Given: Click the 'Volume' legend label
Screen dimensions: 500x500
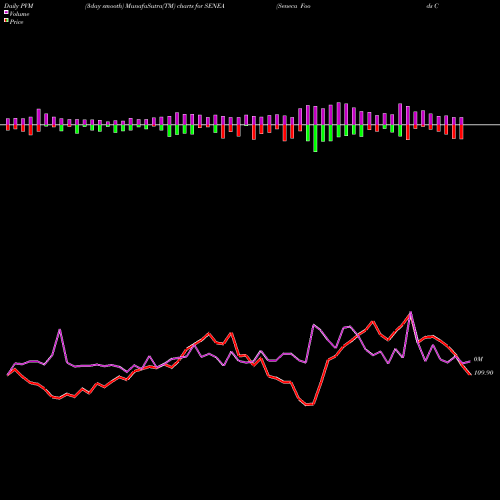Looking at the screenshot, I should (x=19, y=14).
